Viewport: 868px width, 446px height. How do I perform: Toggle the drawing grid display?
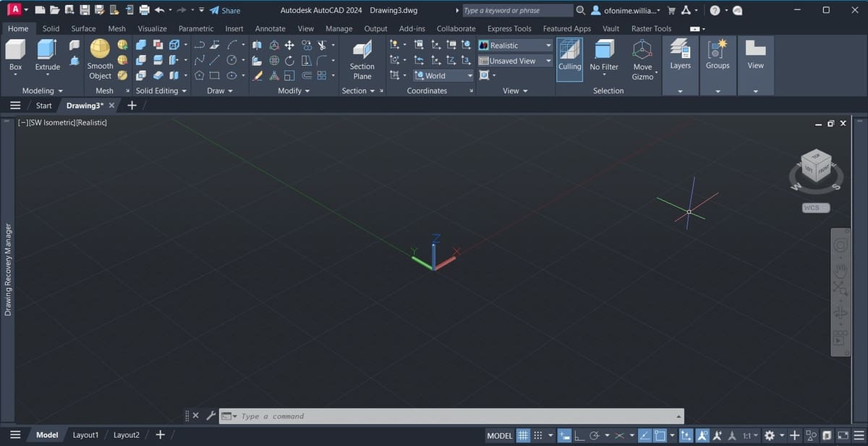[x=523, y=435]
